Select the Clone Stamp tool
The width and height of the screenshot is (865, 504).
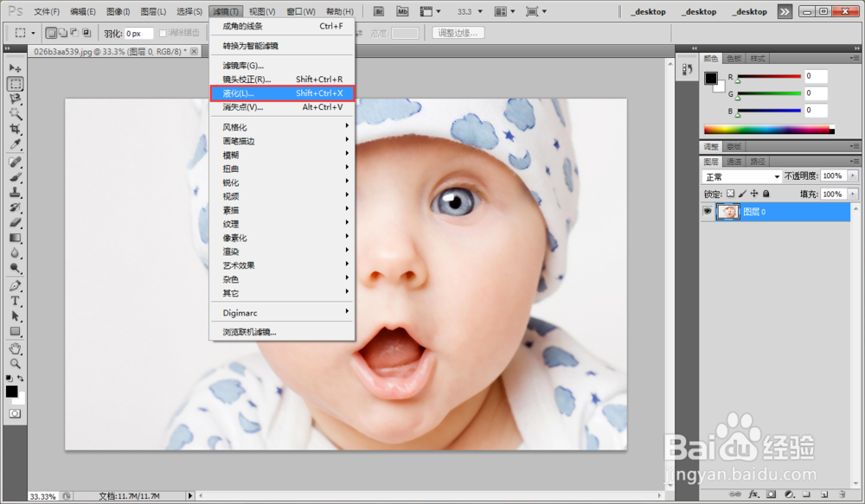coord(15,193)
